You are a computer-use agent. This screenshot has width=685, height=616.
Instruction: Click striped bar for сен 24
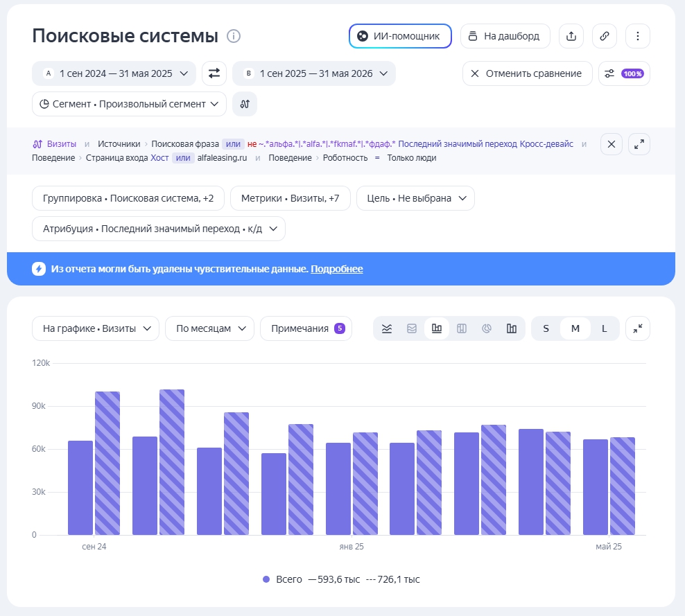(x=107, y=463)
